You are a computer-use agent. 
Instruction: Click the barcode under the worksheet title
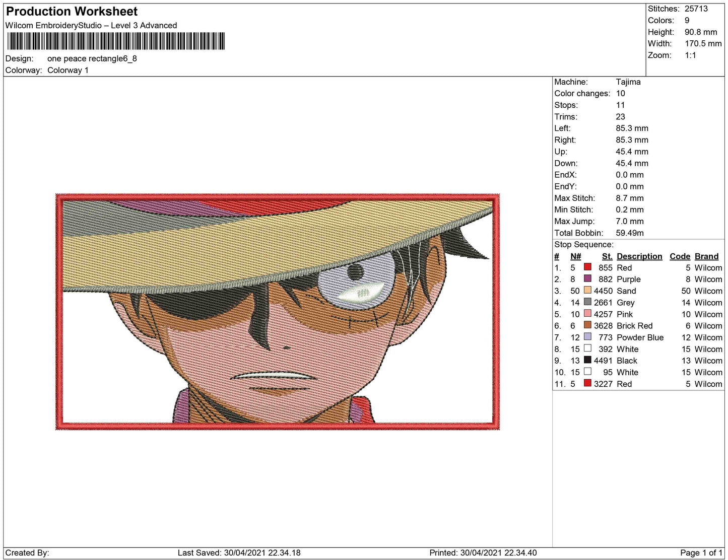coord(116,41)
